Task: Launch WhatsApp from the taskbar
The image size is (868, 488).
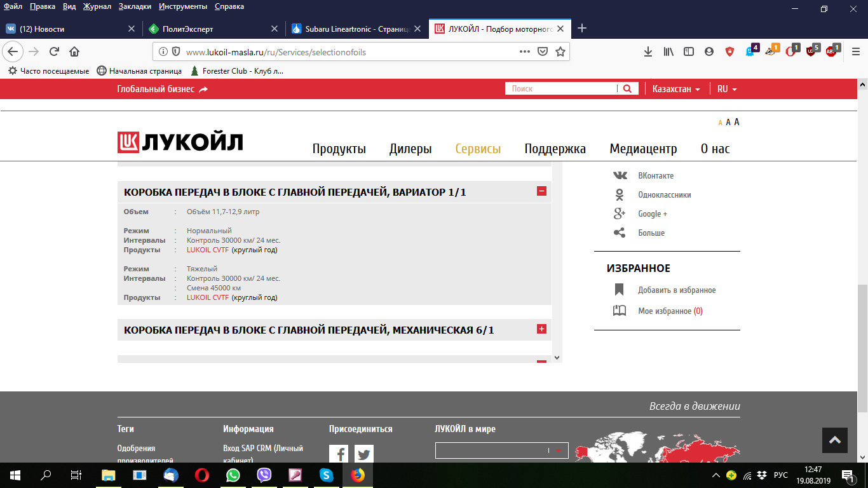Action: point(233,475)
